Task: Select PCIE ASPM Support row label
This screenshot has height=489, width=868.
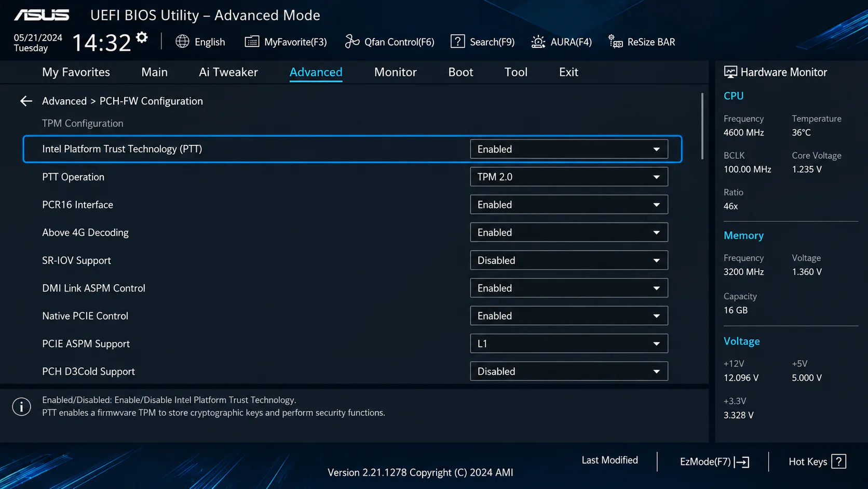Action: [86, 343]
